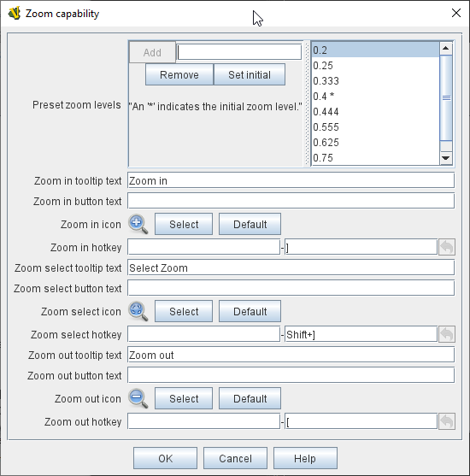Click into the Zoom in tooltip text field
This screenshot has width=470, height=476.
291,180
